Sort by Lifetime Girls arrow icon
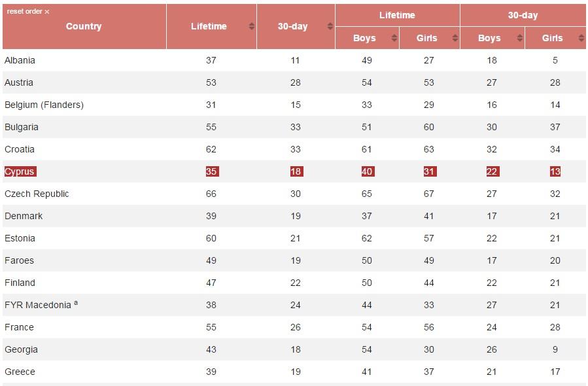588x386 pixels. tap(455, 38)
